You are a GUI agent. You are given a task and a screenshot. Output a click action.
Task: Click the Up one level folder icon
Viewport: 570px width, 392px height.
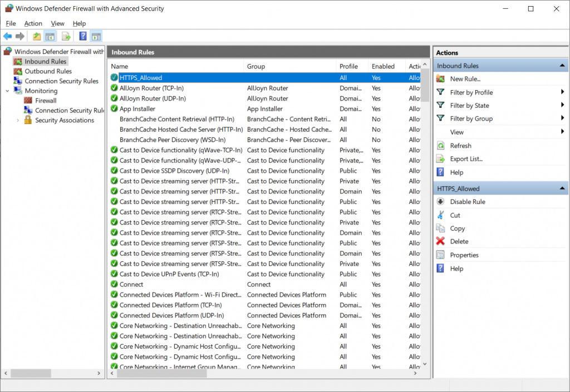point(37,36)
